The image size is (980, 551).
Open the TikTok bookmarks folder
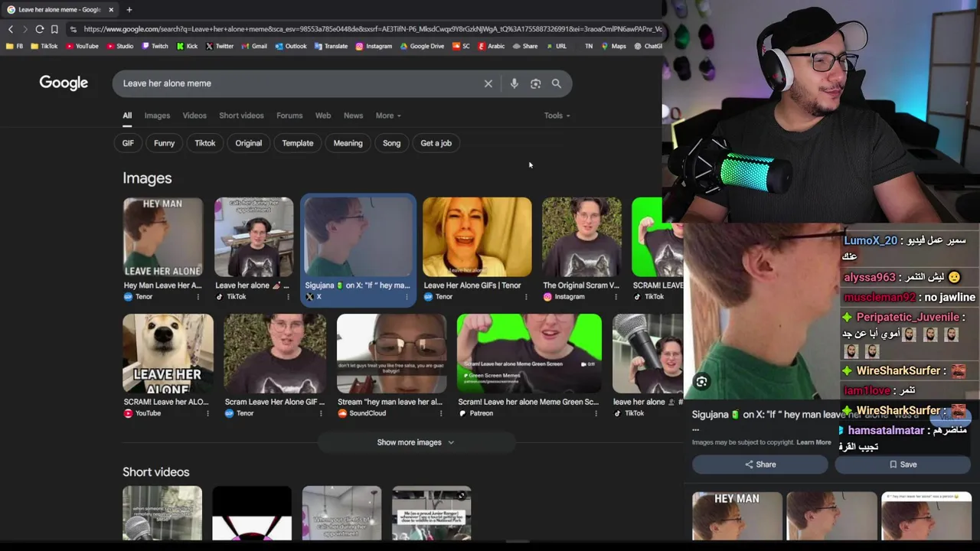pos(44,46)
